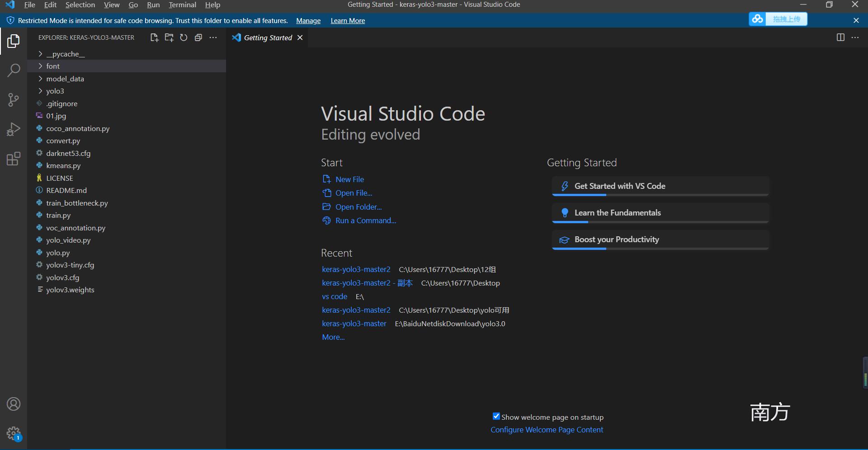Collapse all folders in Explorer
This screenshot has height=450, width=868.
[198, 37]
